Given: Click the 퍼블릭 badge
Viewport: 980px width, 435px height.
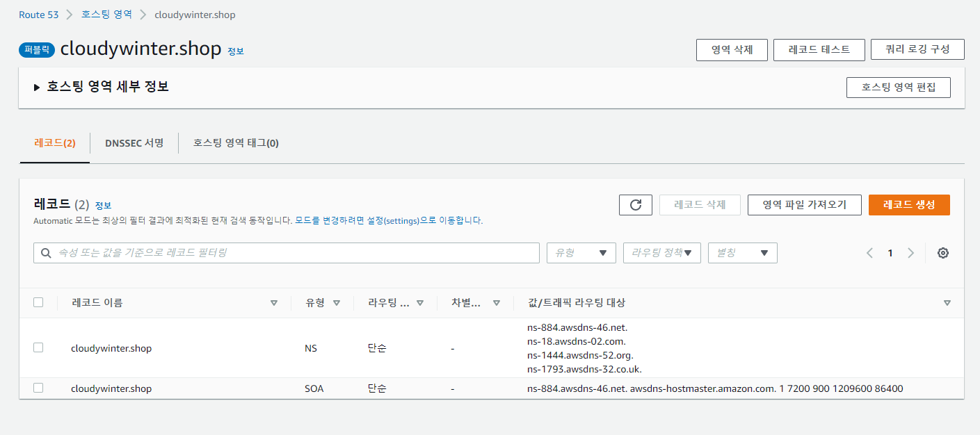Looking at the screenshot, I should pyautogui.click(x=37, y=49).
